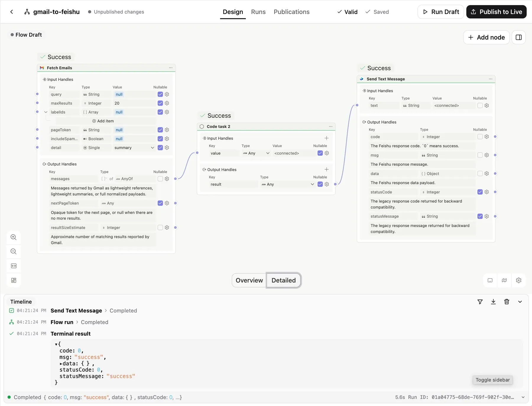This screenshot has height=406, width=532.
Task: Toggle nullable checkbox for resultSizeEstimate
Action: coord(160,228)
